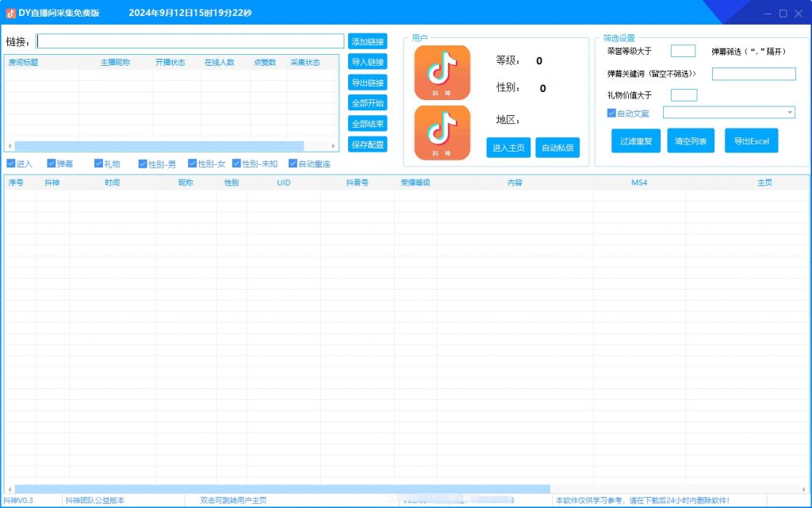The width and height of the screenshot is (812, 508).
Task: Click the 添加链接 button
Action: click(367, 41)
